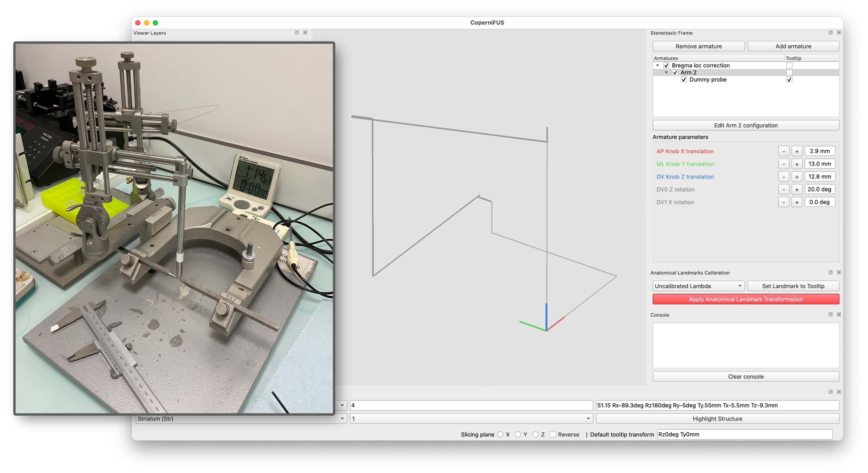Open the Uncalibrated Lambda dropdown

click(698, 286)
